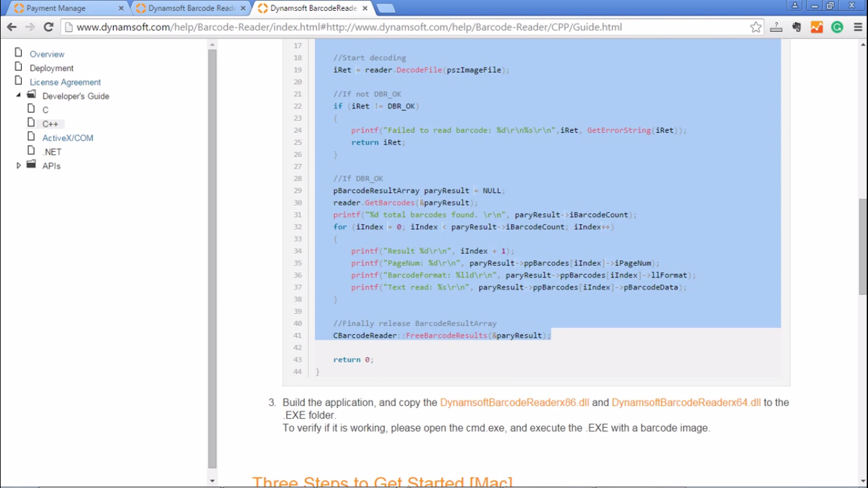Click the DynamsoftBarcodeReaderx86.dll link
Viewport: 868px width, 488px height.
(515, 402)
